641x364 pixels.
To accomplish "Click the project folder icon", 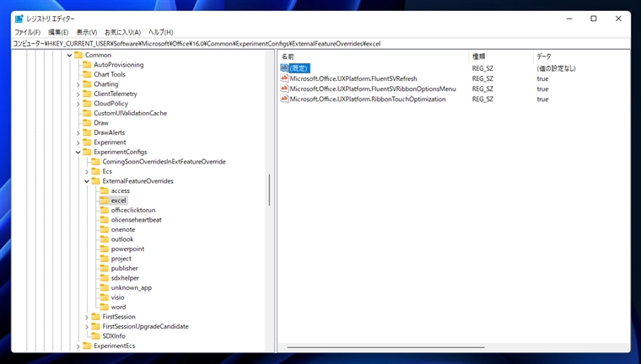I will [x=105, y=259].
